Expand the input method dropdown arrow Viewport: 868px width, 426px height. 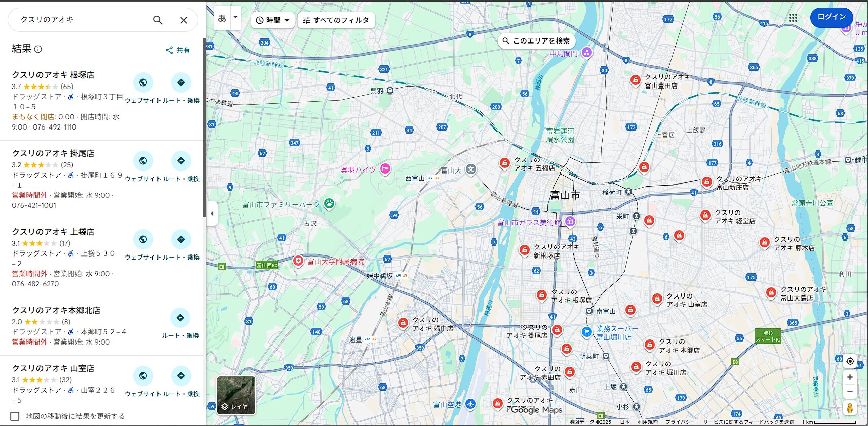pos(235,17)
